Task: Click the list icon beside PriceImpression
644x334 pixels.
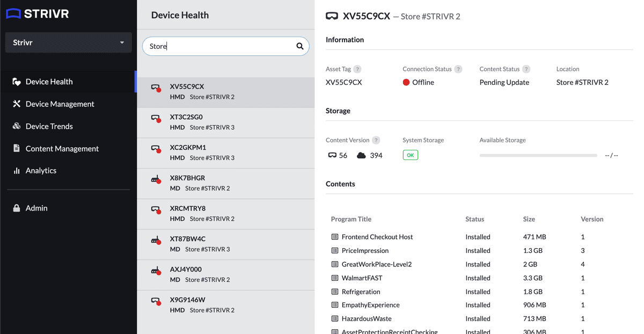Action: [335, 251]
